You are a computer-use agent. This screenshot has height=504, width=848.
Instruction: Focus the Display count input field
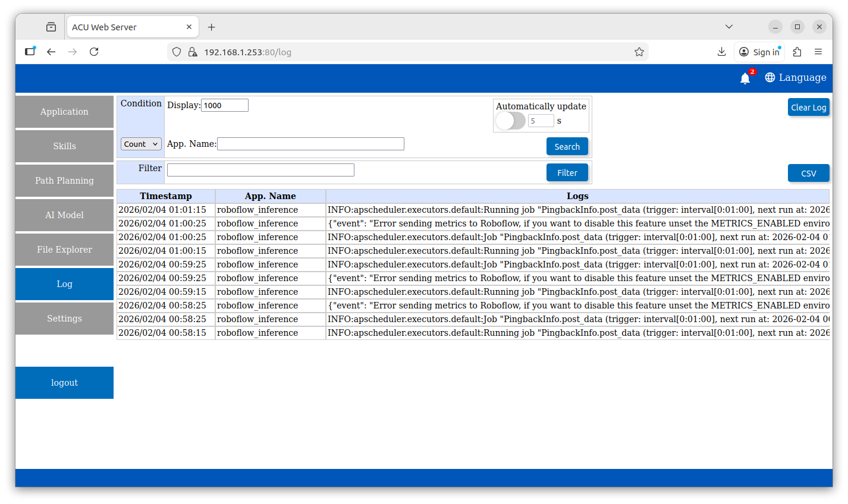(x=225, y=105)
